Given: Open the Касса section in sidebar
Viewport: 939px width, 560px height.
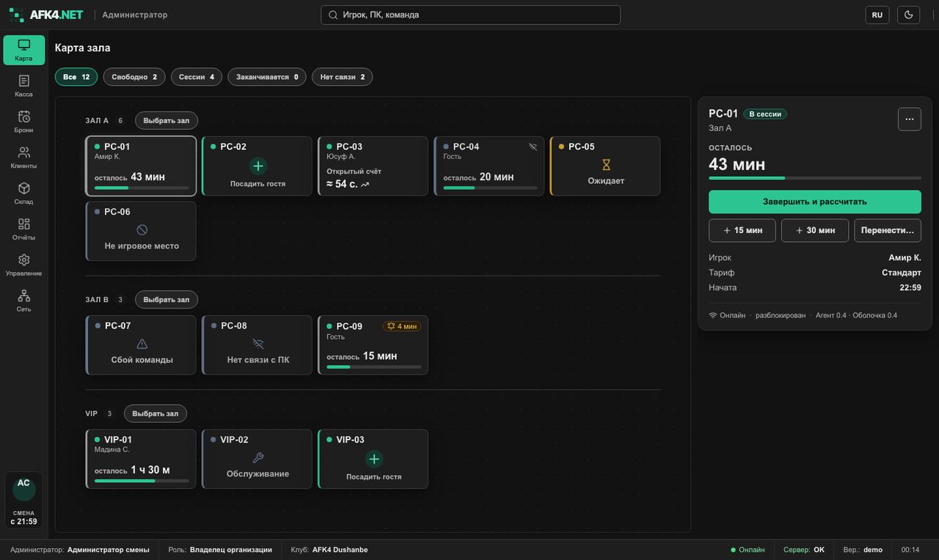Looking at the screenshot, I should point(24,86).
